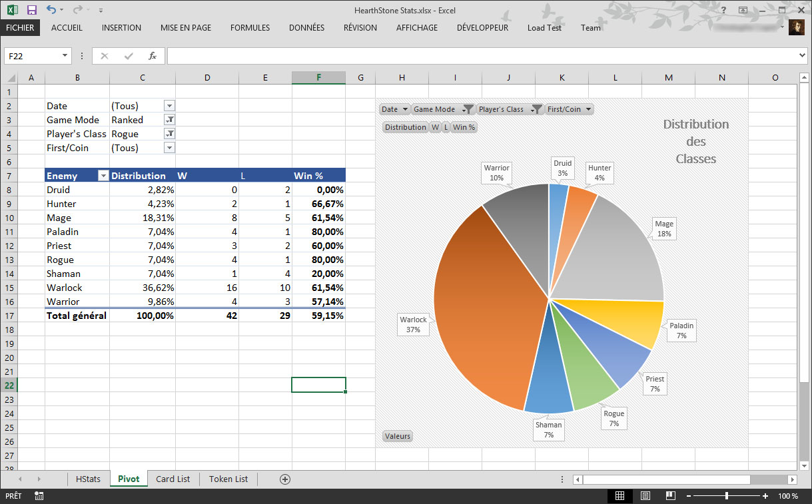The width and height of the screenshot is (812, 504).
Task: Select the Pivot sheet tab
Action: click(x=129, y=479)
